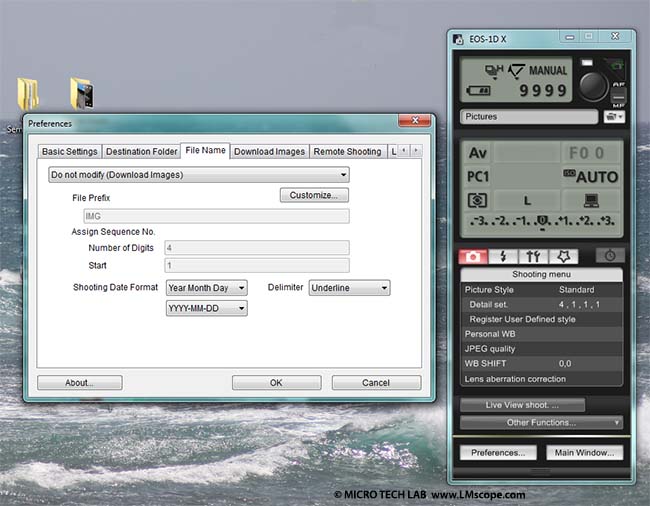Click the computer save-location icon

click(x=592, y=199)
